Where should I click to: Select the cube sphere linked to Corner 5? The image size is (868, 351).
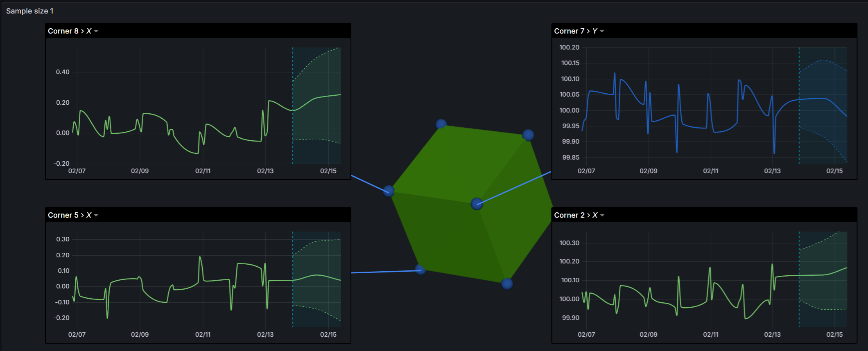tap(420, 270)
